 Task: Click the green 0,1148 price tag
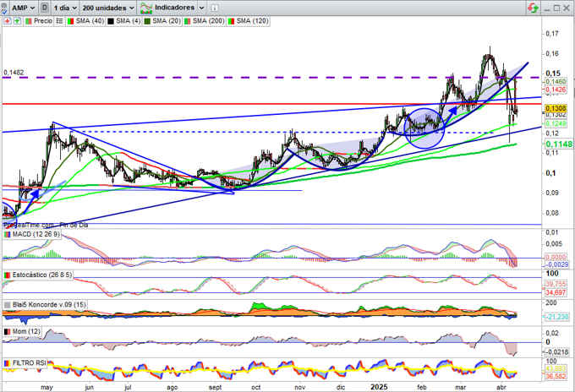click(558, 144)
